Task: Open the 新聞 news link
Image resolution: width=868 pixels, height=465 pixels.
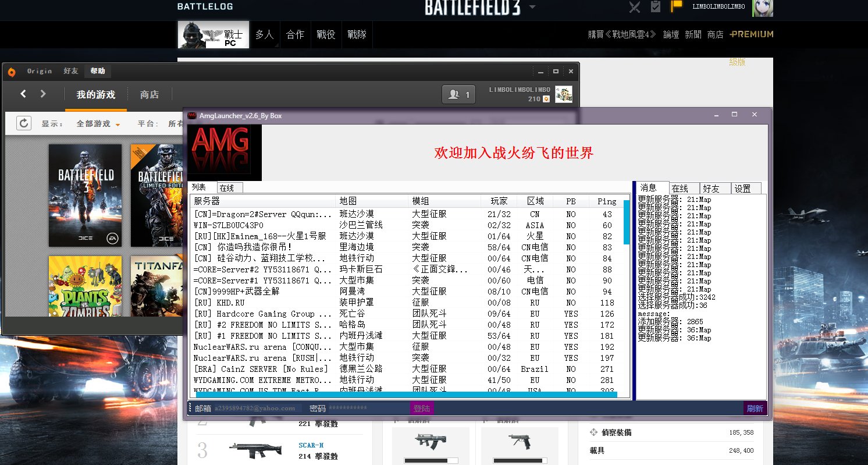Action: (693, 34)
